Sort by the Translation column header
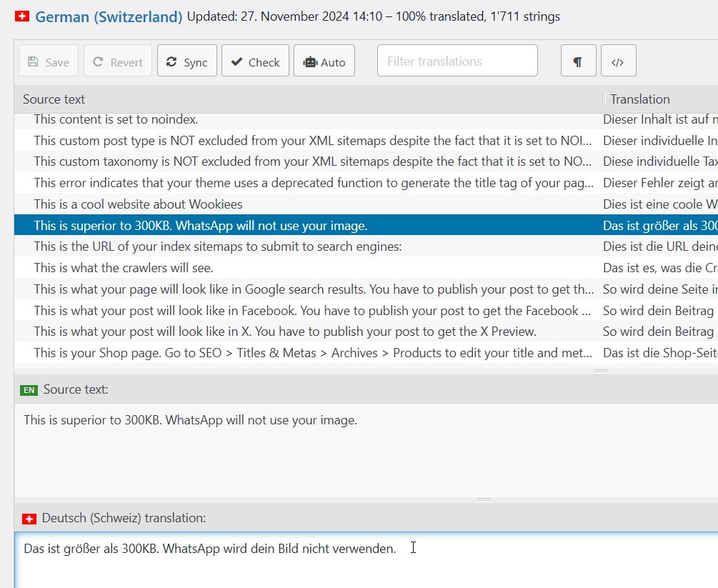This screenshot has width=718, height=588. click(x=639, y=99)
